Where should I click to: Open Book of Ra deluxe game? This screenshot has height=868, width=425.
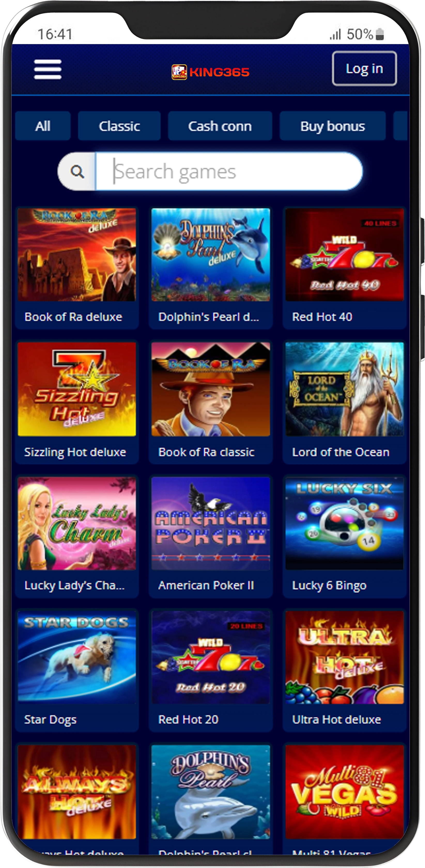[x=77, y=268]
